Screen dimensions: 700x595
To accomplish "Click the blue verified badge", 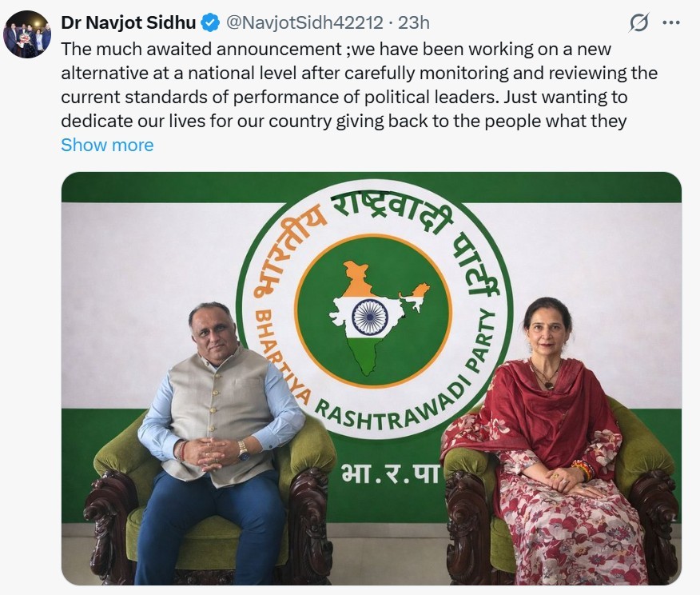I will [x=210, y=22].
